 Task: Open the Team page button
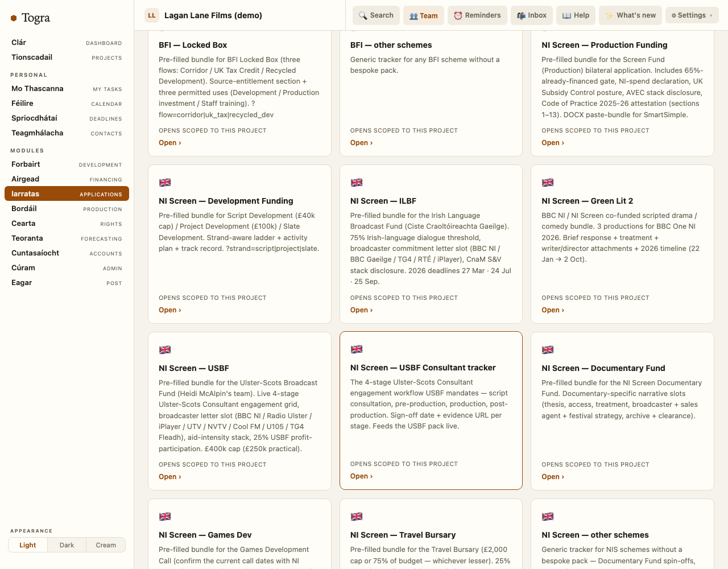coord(424,15)
